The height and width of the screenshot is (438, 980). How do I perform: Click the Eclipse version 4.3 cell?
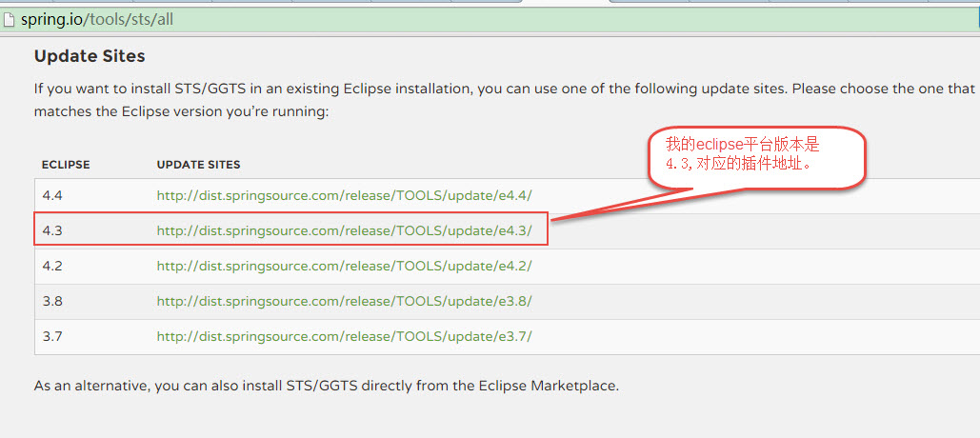coord(52,230)
